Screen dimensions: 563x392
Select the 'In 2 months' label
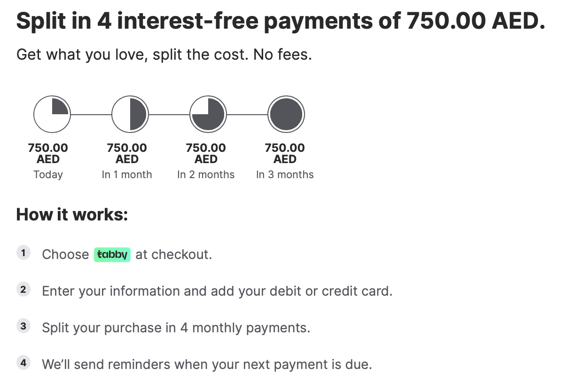tap(206, 174)
